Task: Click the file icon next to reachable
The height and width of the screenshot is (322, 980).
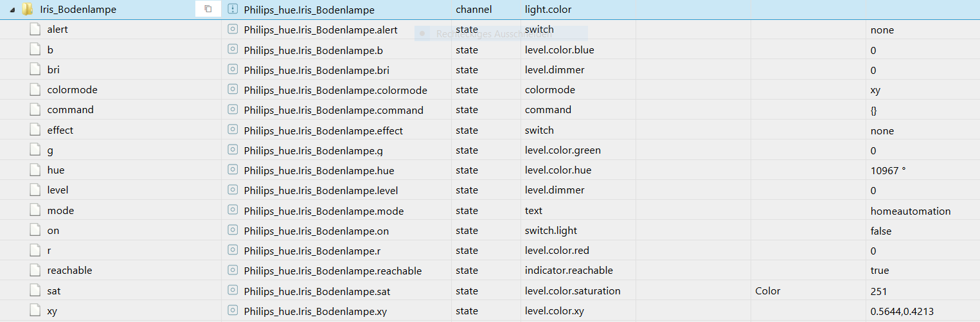Action: click(35, 271)
